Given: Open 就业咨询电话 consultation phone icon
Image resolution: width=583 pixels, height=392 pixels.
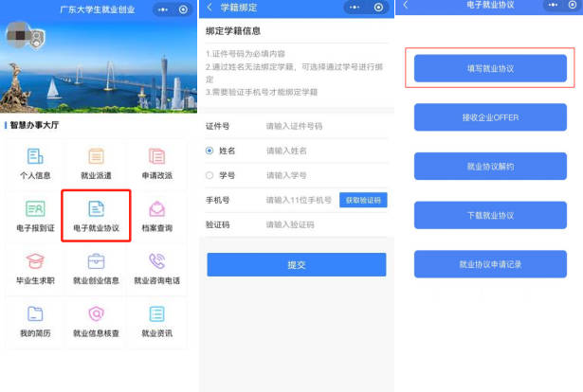Looking at the screenshot, I should click(x=156, y=269).
